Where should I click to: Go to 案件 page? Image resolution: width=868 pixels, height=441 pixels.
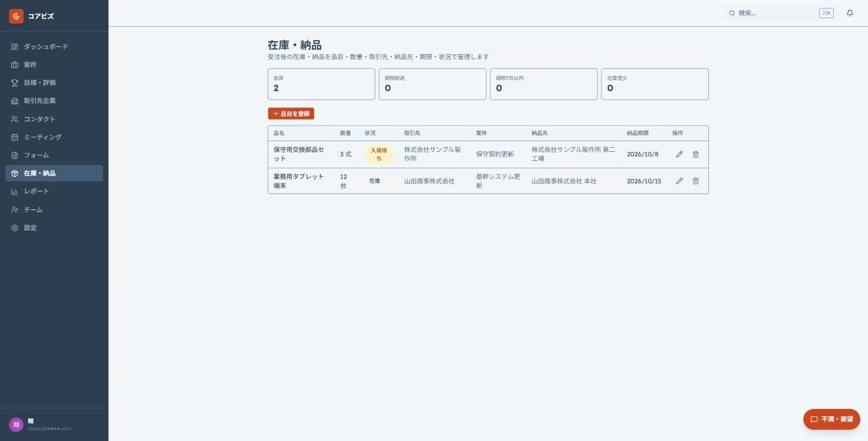(x=54, y=65)
